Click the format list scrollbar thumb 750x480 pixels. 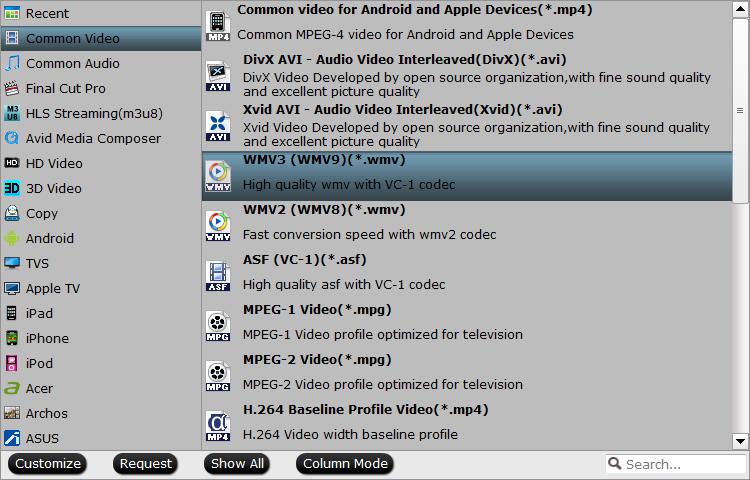coord(740,110)
